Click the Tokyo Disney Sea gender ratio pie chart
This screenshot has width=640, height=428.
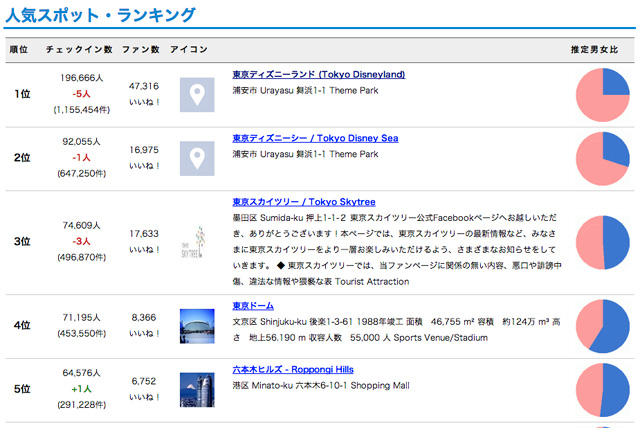(x=602, y=158)
